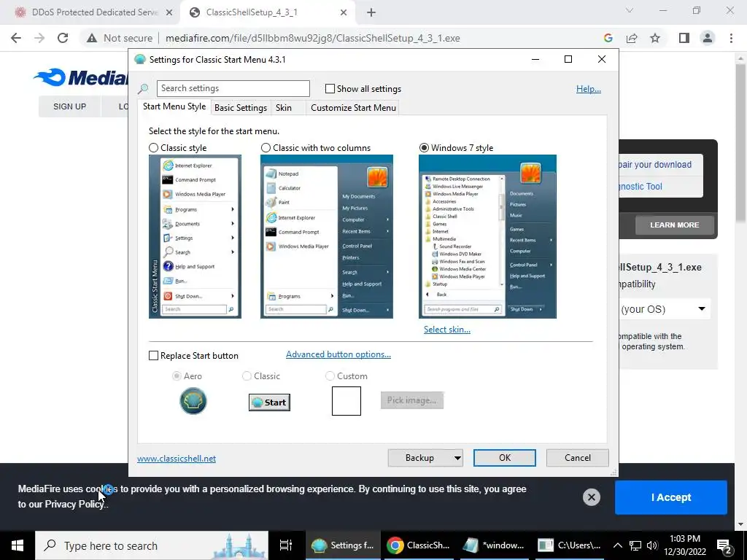
Task: Open Chrome ClassicSh... taskbar item
Action: (x=419, y=545)
